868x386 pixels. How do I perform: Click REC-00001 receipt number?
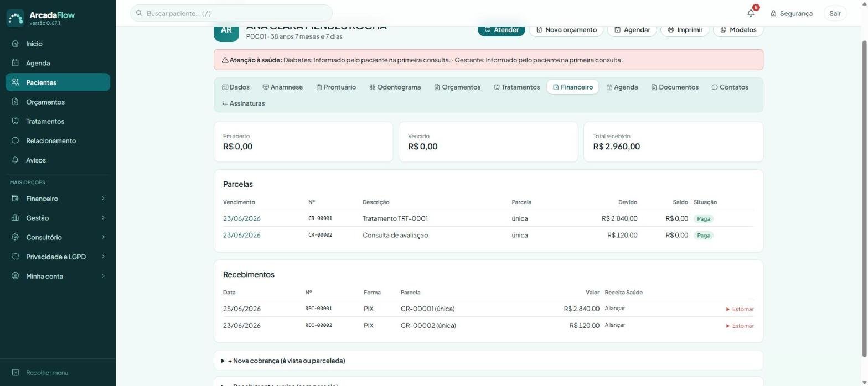point(318,309)
